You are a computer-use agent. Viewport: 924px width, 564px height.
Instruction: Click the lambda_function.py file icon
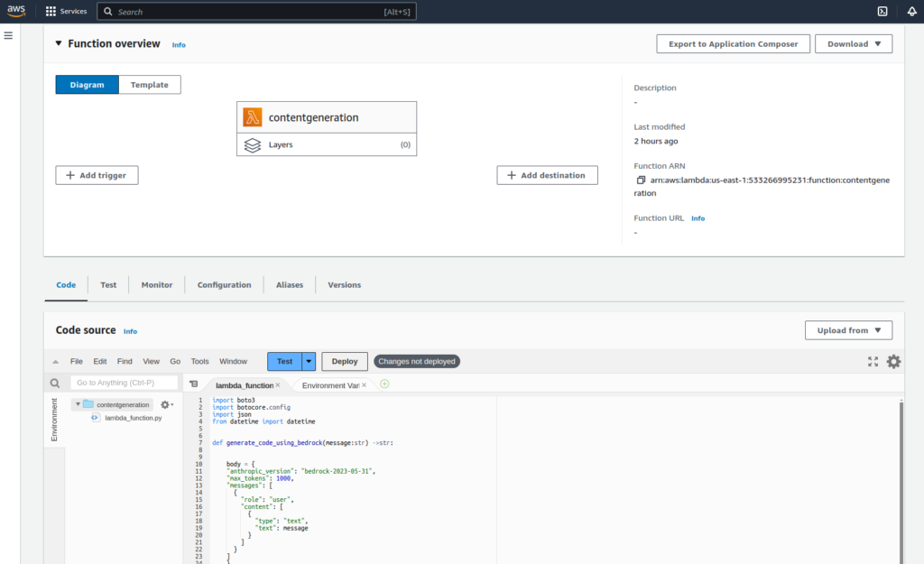pos(96,418)
